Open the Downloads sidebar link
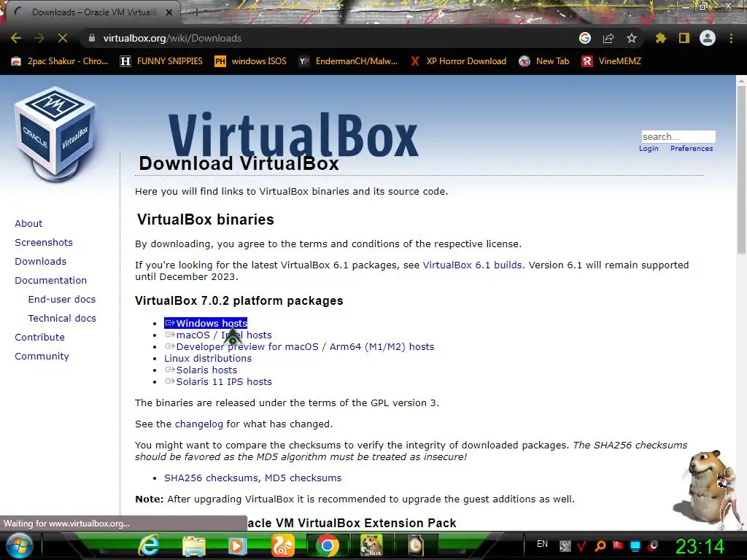Viewport: 747px width, 560px height. click(41, 262)
